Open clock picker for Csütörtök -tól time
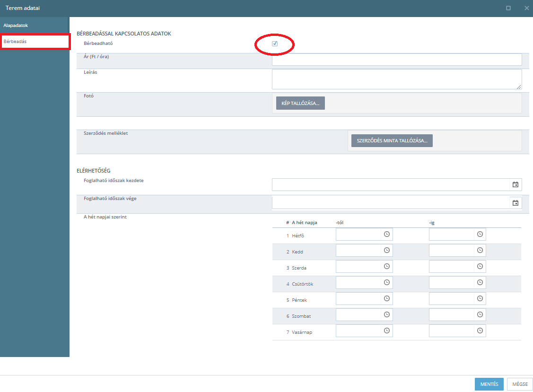This screenshot has width=533, height=392. pyautogui.click(x=387, y=282)
